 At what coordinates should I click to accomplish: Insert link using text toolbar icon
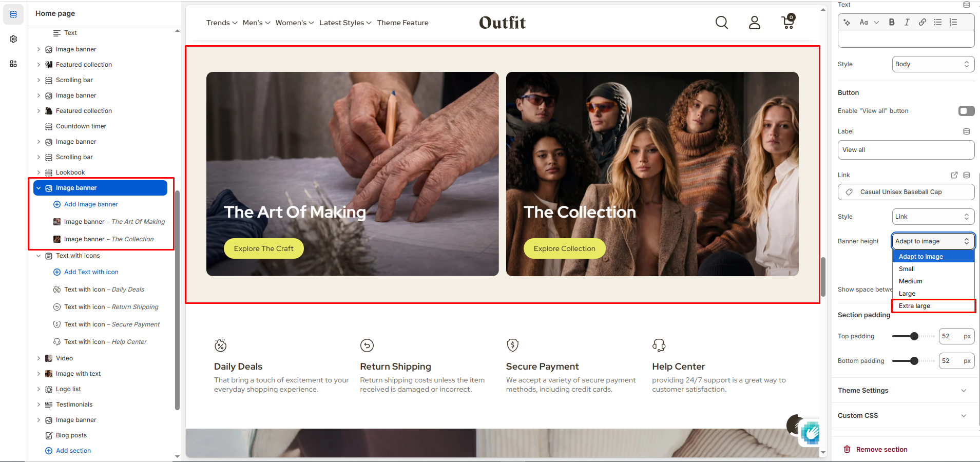(923, 22)
